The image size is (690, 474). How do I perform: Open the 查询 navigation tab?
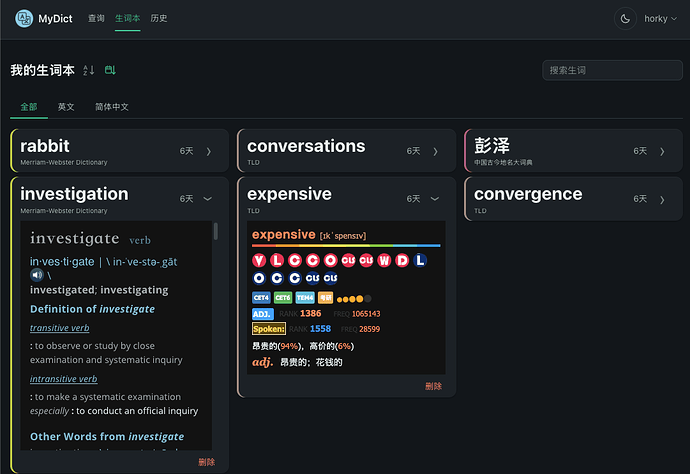[x=96, y=18]
